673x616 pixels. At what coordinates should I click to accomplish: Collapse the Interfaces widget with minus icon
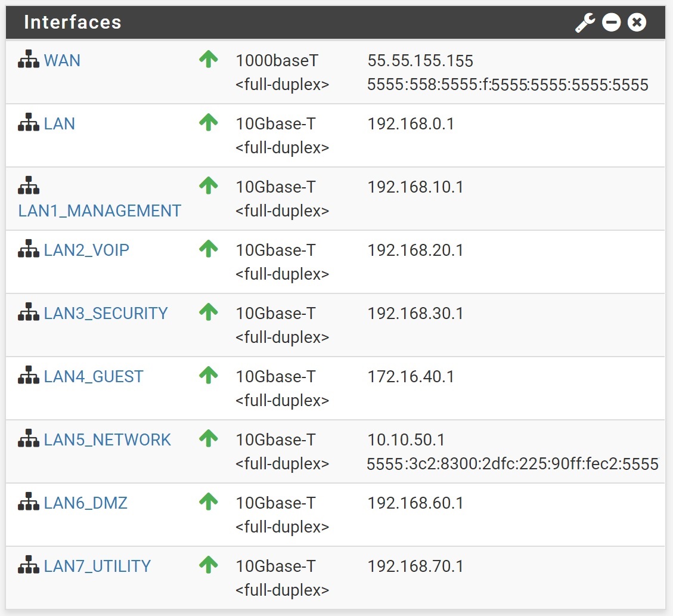tap(611, 23)
